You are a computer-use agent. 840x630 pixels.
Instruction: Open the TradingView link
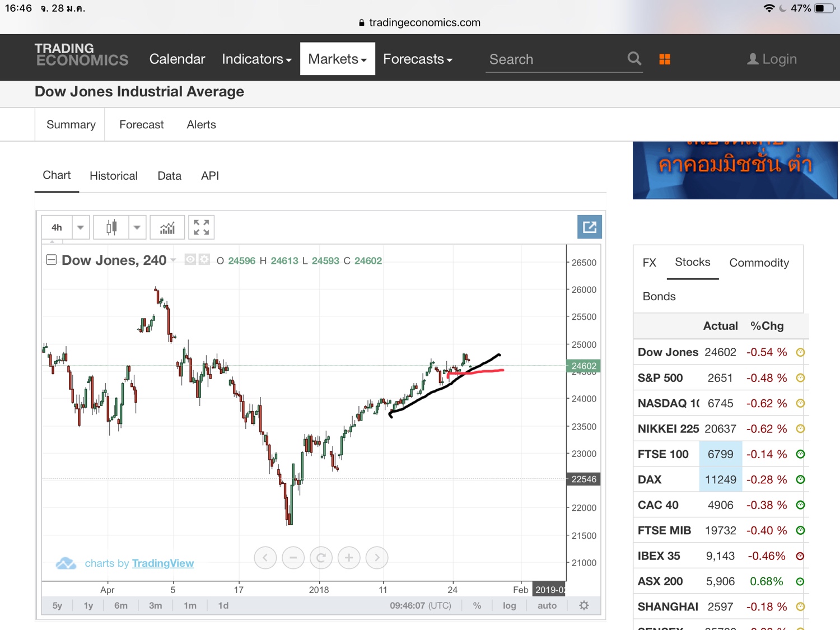click(163, 563)
